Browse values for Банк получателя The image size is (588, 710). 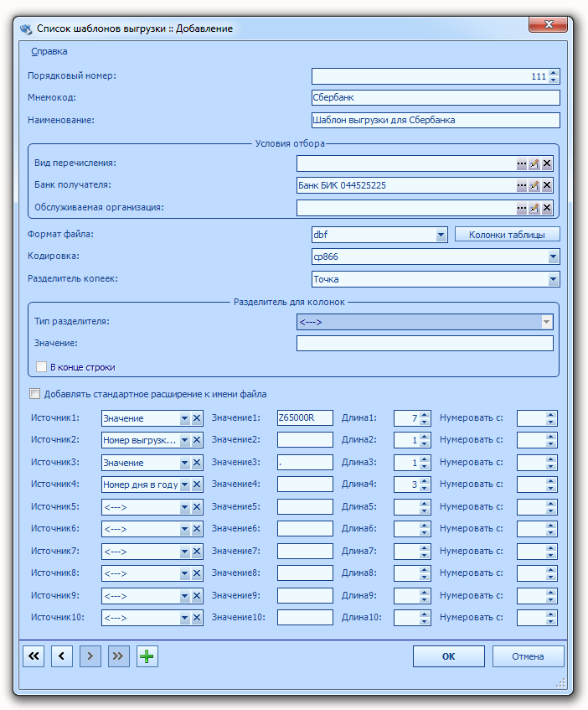coord(522,185)
